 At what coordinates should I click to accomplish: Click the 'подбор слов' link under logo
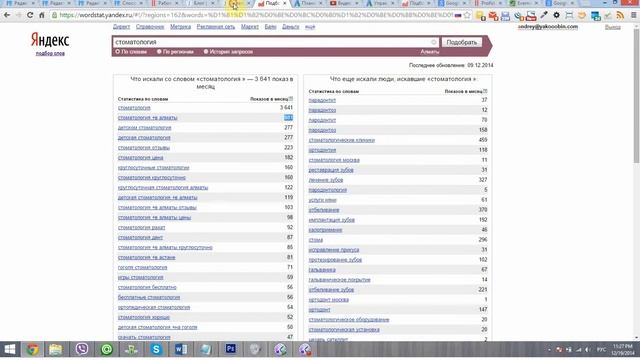point(50,53)
